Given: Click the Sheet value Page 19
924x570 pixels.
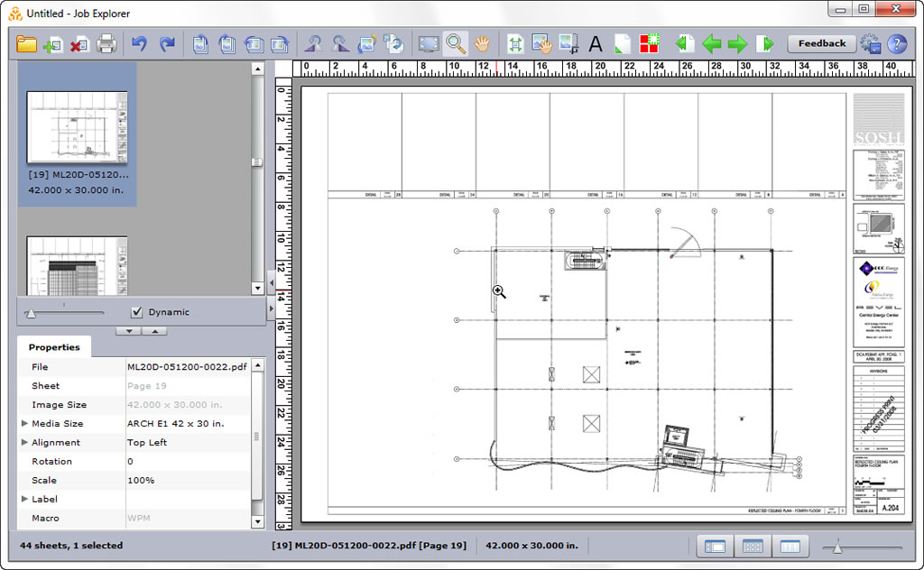Looking at the screenshot, I should pos(147,386).
